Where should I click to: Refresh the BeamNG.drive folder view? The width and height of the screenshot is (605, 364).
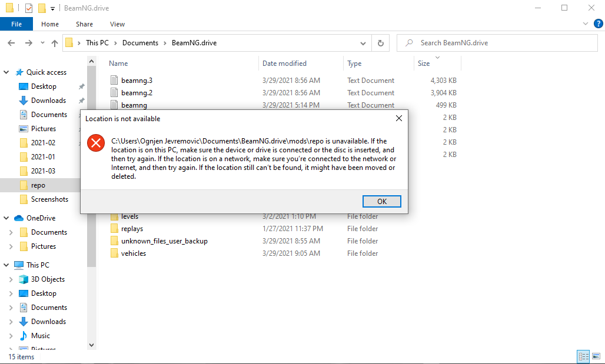pyautogui.click(x=380, y=43)
